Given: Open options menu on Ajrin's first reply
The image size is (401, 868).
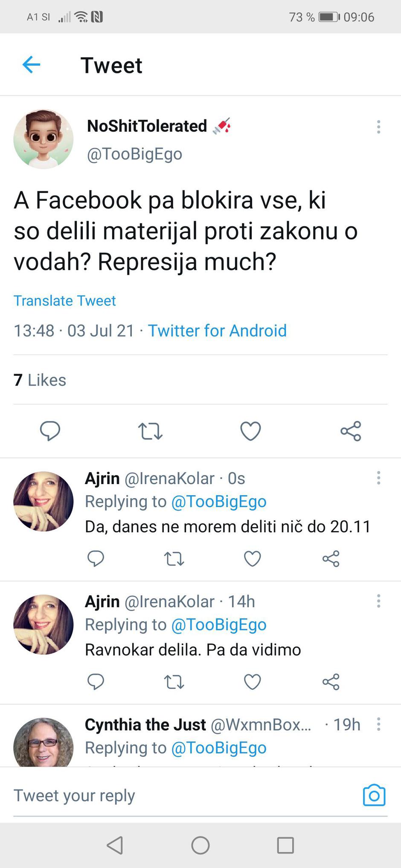Looking at the screenshot, I should tap(378, 478).
